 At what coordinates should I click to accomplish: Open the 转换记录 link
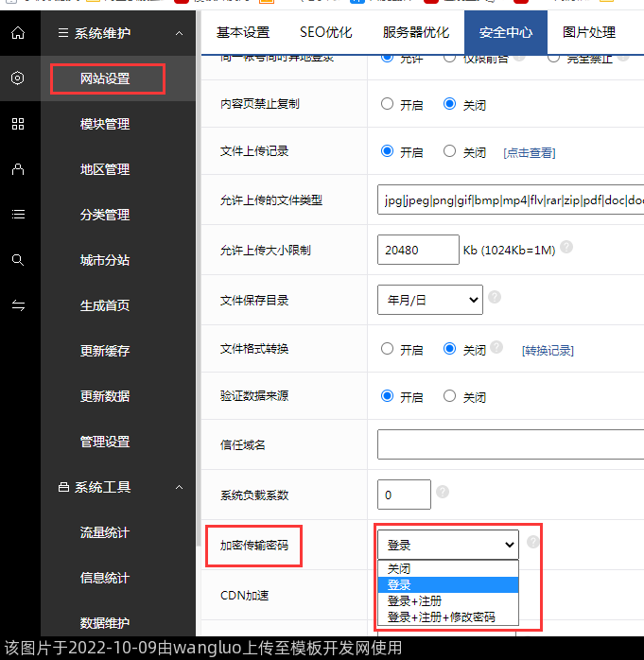548,351
